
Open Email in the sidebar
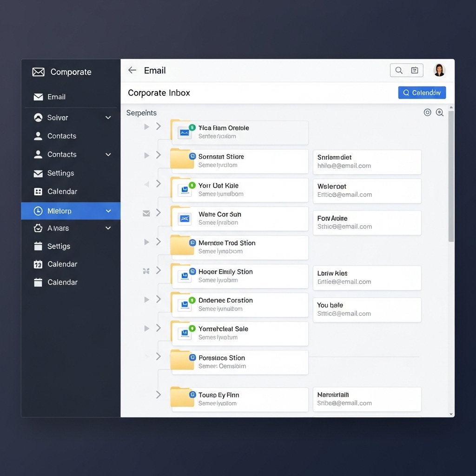click(x=56, y=97)
